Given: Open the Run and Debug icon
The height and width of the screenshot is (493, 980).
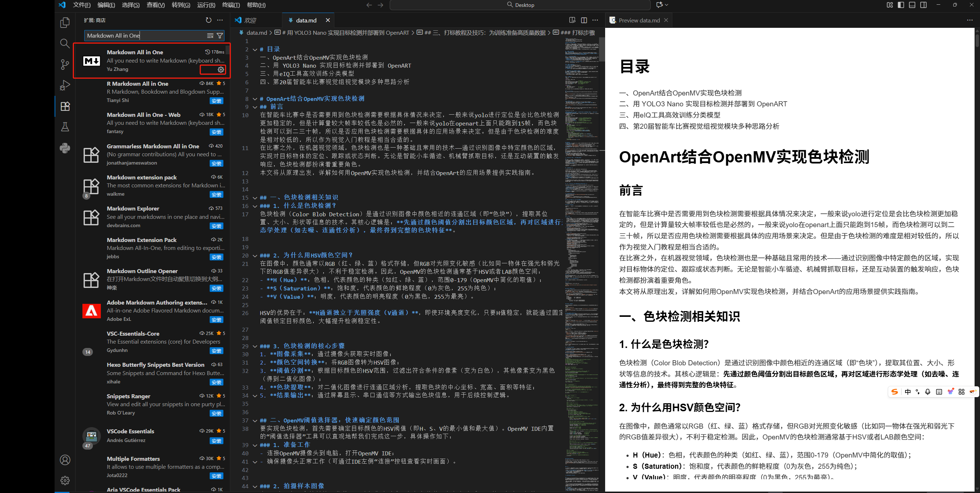Looking at the screenshot, I should pos(65,85).
